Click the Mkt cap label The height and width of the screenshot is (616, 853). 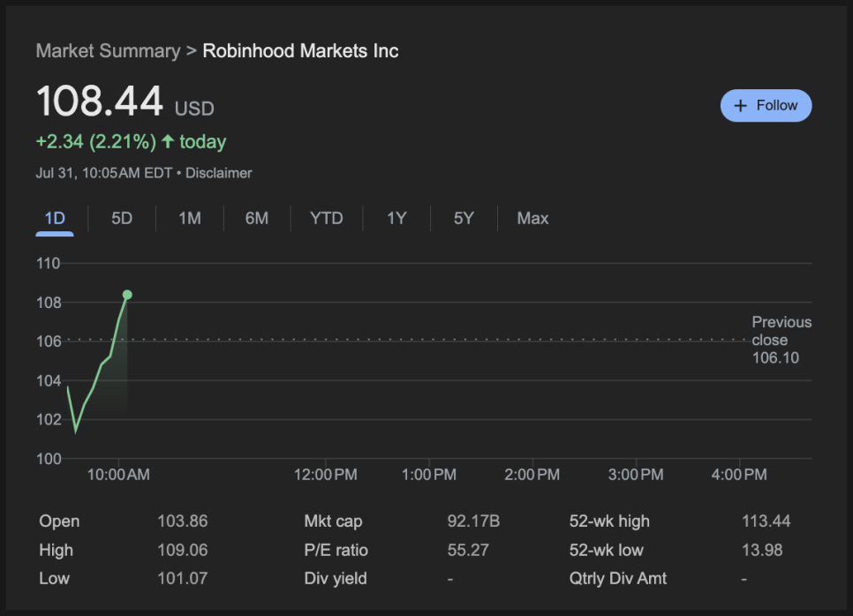click(333, 522)
